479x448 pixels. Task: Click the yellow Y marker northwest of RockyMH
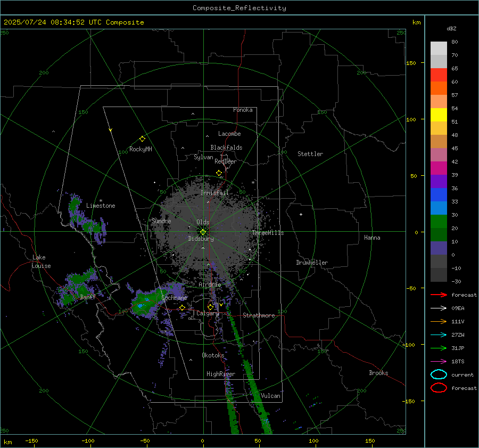(x=111, y=130)
